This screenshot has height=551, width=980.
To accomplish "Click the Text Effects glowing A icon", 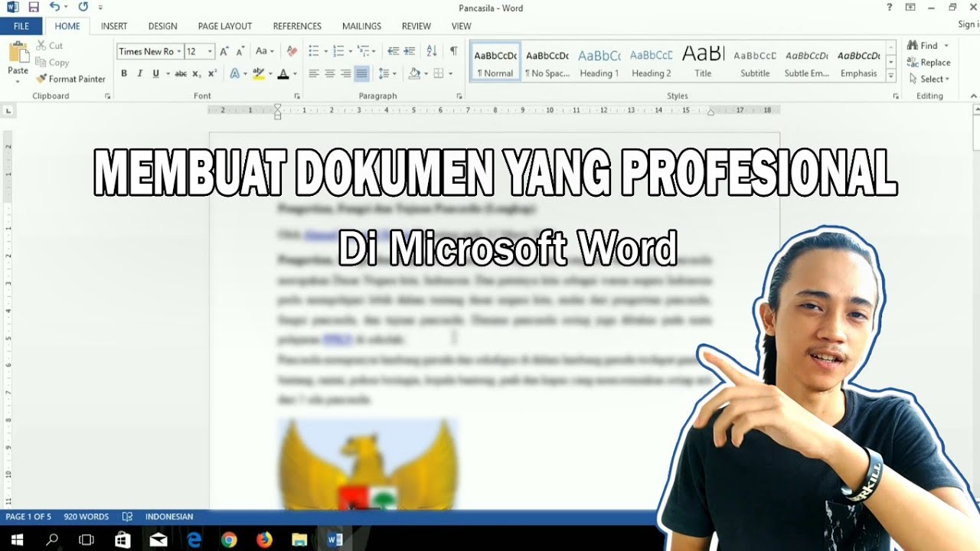I will click(235, 73).
